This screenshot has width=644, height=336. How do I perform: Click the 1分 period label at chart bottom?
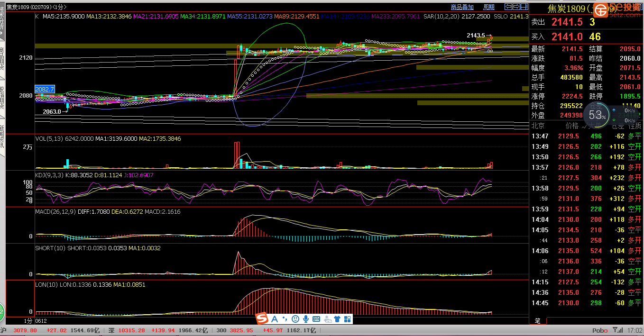[28, 321]
